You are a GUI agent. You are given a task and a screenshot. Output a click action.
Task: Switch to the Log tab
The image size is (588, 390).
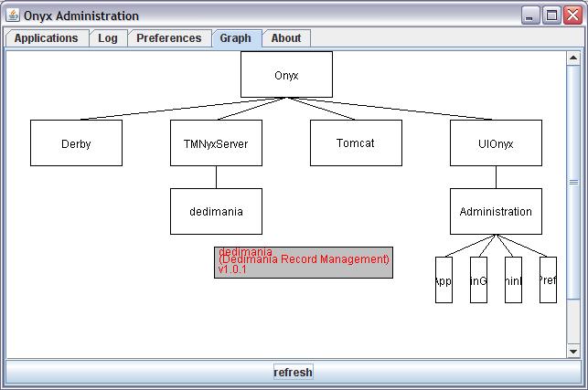pos(108,38)
